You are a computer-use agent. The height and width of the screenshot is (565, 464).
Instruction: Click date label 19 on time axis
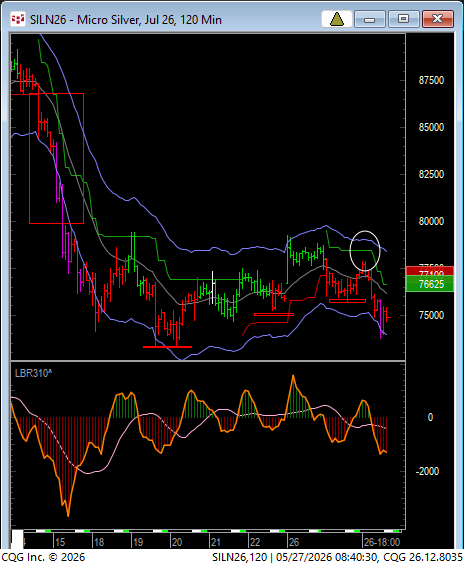point(138,542)
